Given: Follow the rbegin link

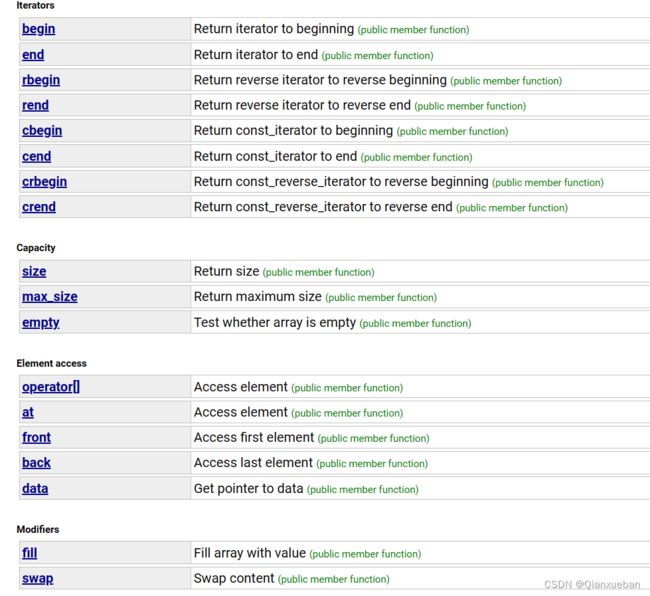Looking at the screenshot, I should [41, 80].
